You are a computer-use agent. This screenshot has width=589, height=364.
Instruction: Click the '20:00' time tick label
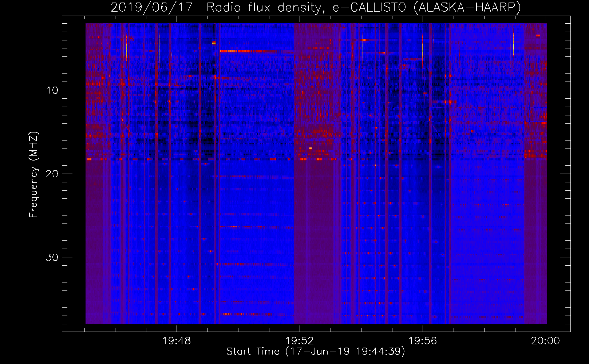tap(545, 341)
